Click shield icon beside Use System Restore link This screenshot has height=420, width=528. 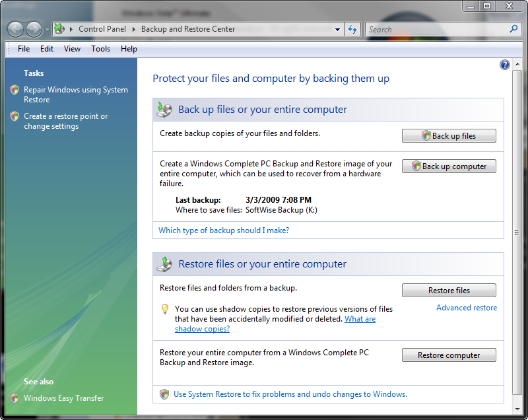coord(164,394)
